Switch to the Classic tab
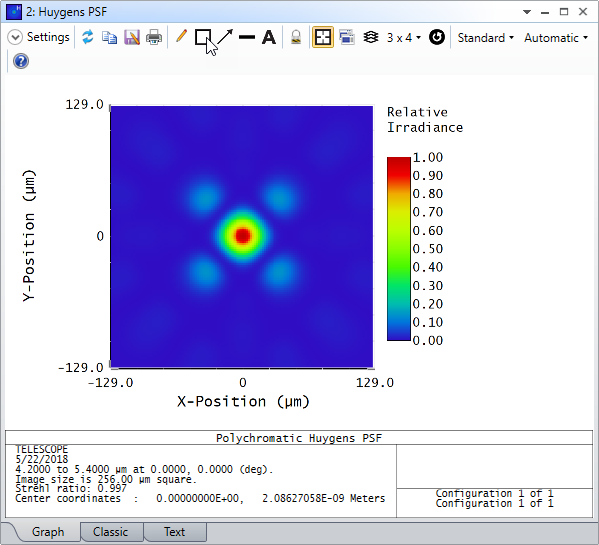Screen dimensions: 599x545 point(110,532)
